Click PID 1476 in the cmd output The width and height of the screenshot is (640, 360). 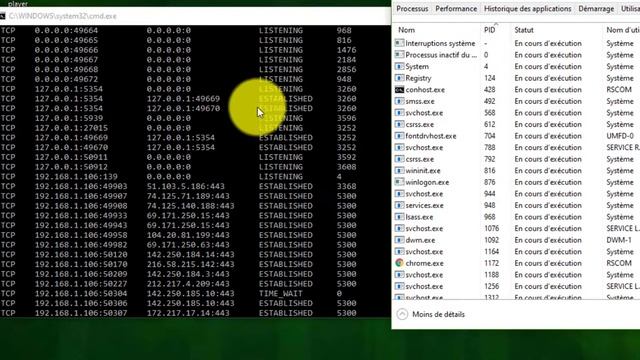point(347,50)
